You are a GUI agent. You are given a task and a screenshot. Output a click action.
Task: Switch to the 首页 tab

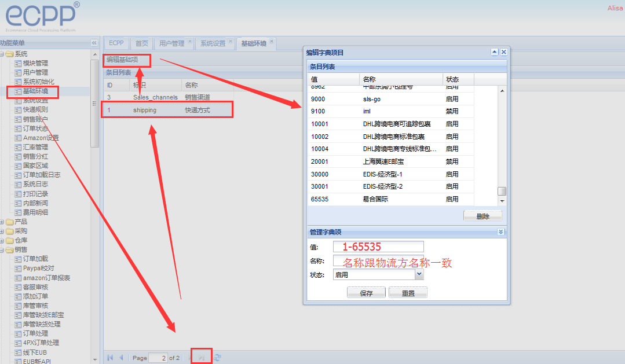point(142,43)
